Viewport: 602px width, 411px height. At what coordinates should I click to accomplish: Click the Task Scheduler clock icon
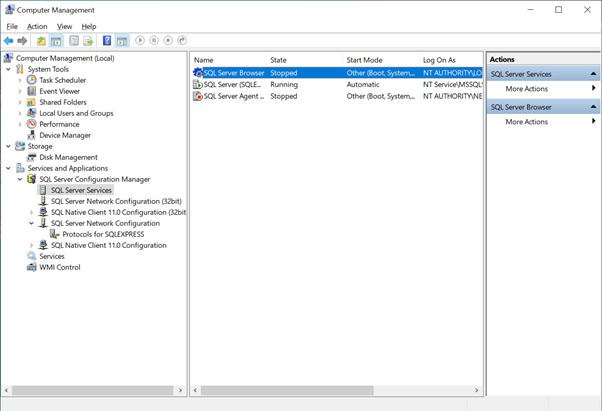[x=31, y=80]
